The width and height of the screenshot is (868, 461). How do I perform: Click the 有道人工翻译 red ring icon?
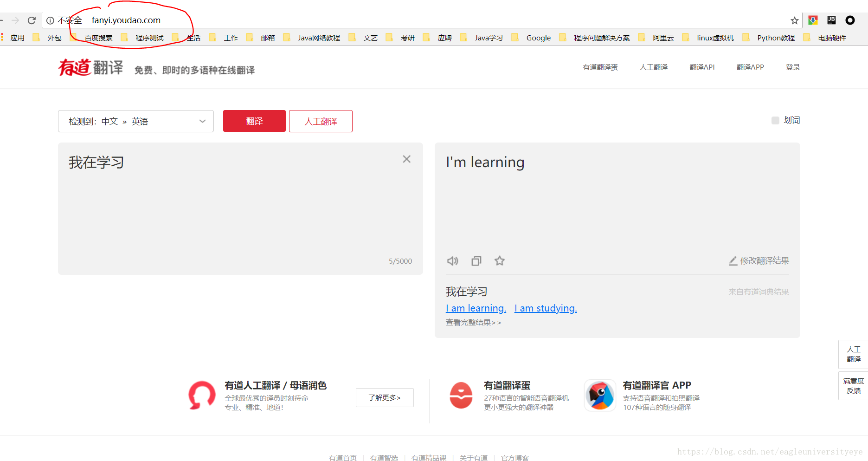[x=202, y=396]
